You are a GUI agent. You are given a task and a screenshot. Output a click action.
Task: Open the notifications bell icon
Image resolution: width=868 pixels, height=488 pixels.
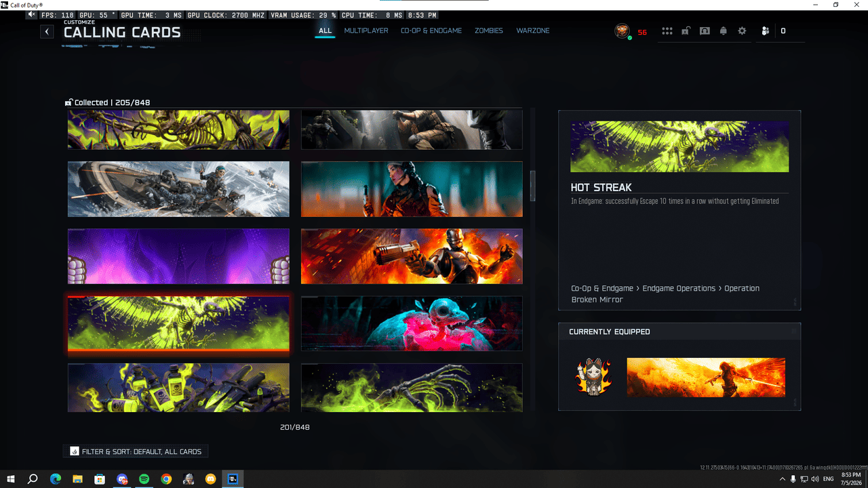[724, 31]
